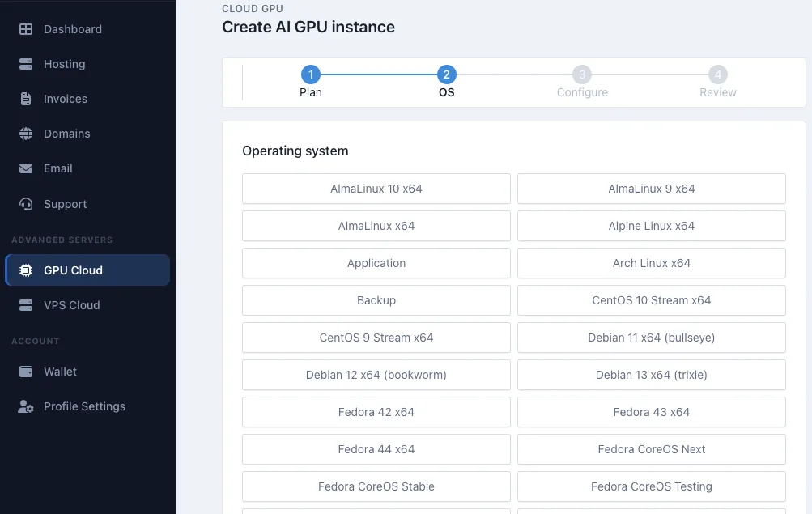Click the Support headset icon
812x514 pixels.
point(26,204)
